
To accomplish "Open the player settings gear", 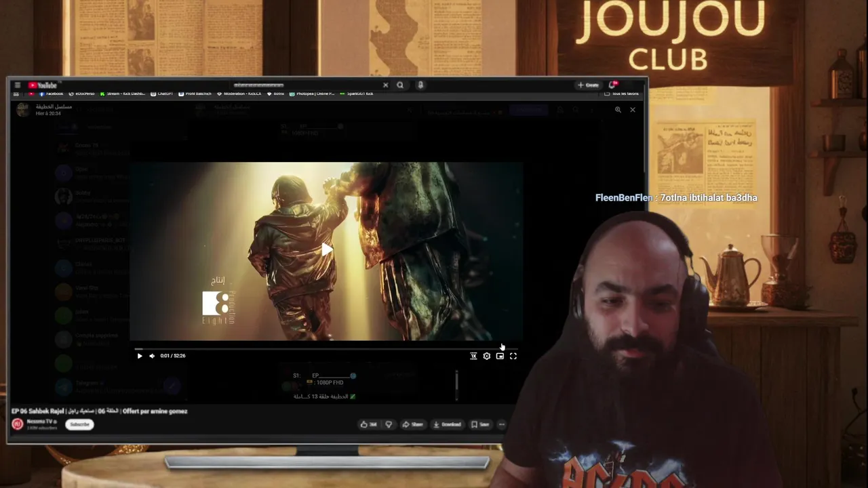I will pyautogui.click(x=487, y=356).
